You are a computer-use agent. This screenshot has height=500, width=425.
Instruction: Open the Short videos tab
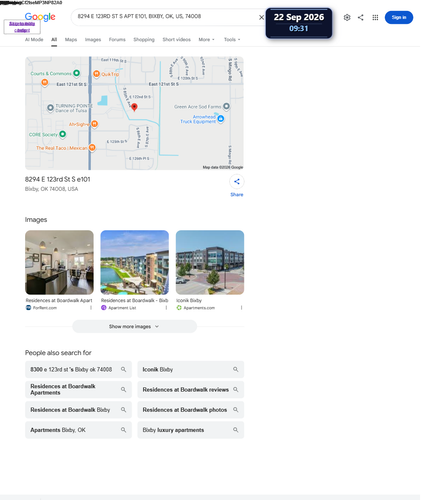point(177,39)
